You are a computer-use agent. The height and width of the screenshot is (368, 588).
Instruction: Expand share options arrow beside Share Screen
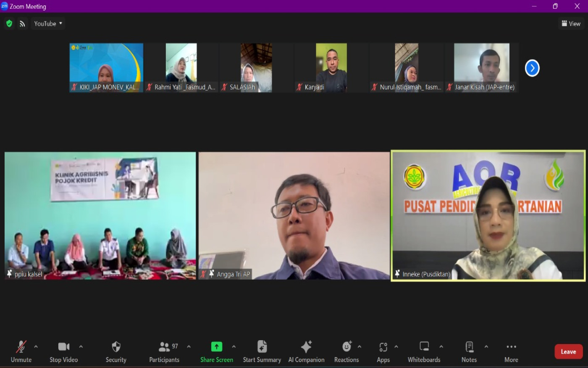(234, 347)
